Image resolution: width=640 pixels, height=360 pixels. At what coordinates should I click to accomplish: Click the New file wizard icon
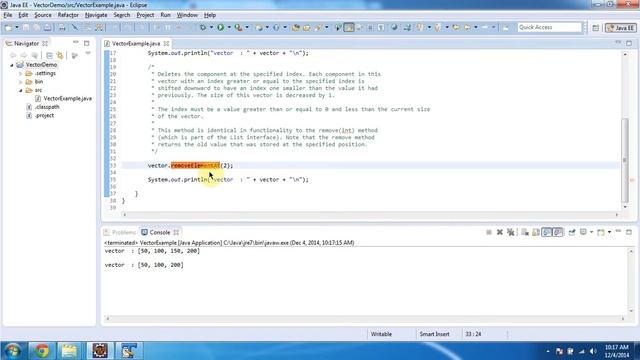coord(8,27)
